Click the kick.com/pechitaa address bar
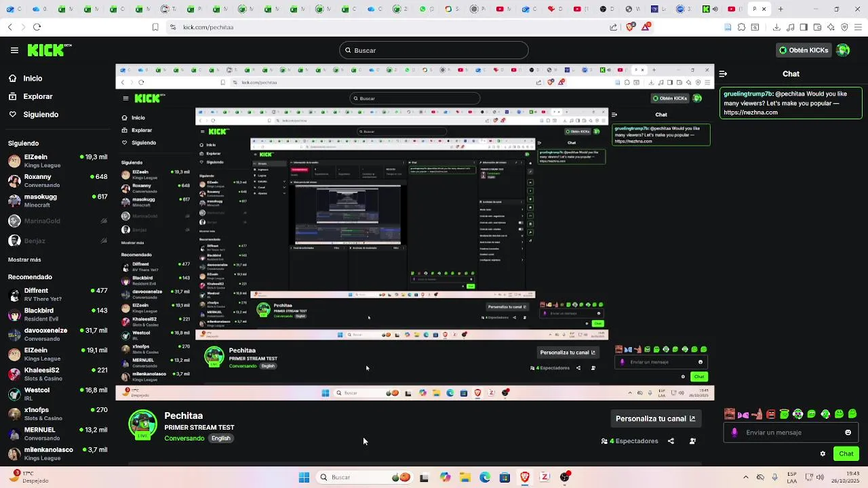 click(x=208, y=27)
